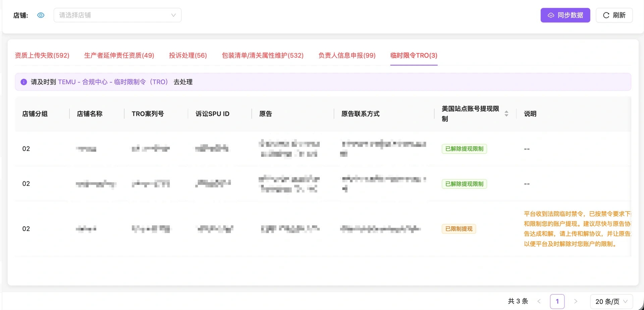Click the 同步数据 sync button
The image size is (644, 310).
(x=565, y=15)
